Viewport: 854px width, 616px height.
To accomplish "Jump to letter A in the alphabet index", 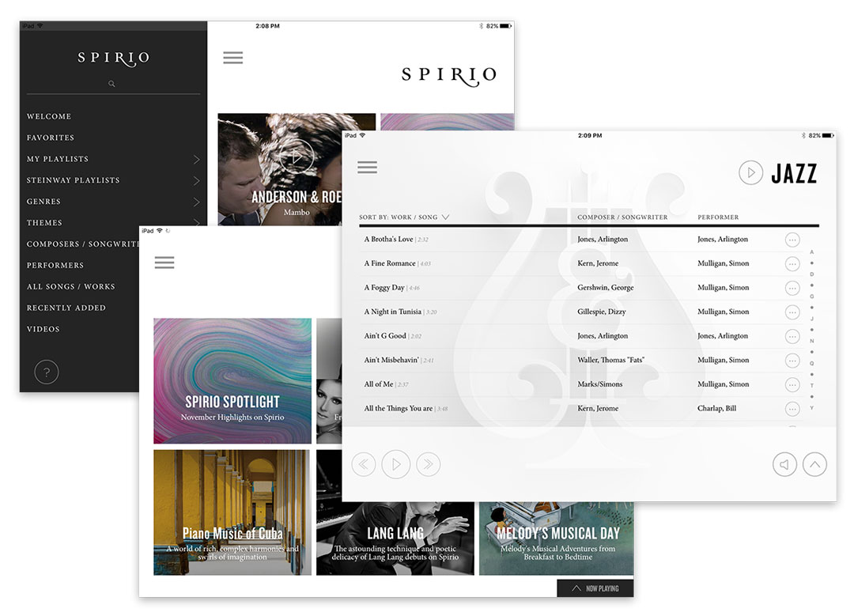I will coord(811,252).
